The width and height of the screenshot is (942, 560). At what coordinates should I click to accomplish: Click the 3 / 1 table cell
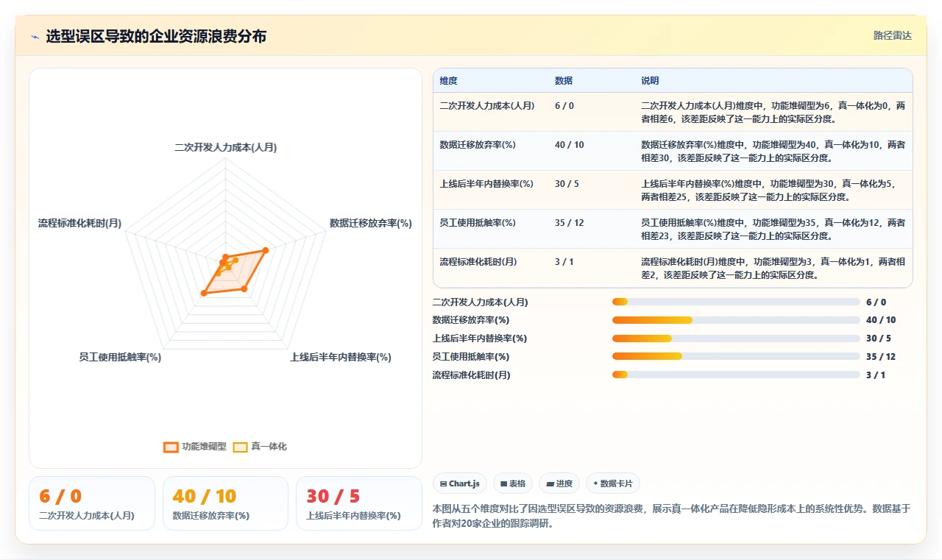point(564,262)
